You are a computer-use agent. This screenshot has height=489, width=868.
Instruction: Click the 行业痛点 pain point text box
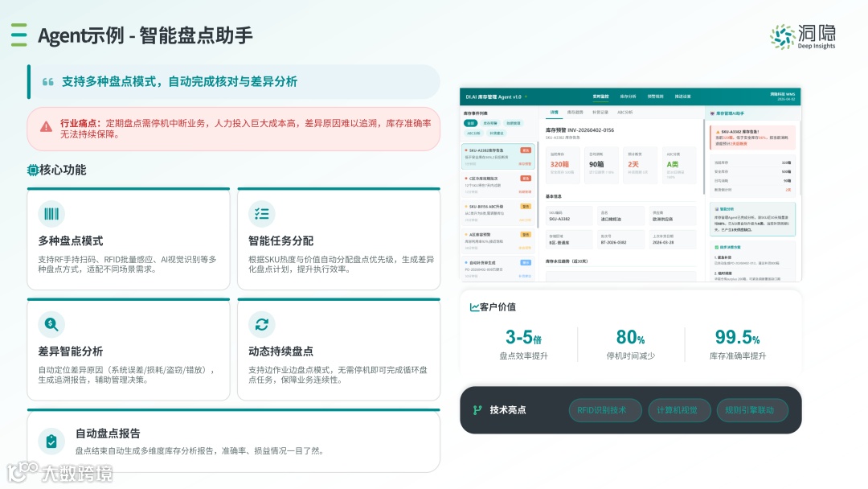(x=234, y=129)
